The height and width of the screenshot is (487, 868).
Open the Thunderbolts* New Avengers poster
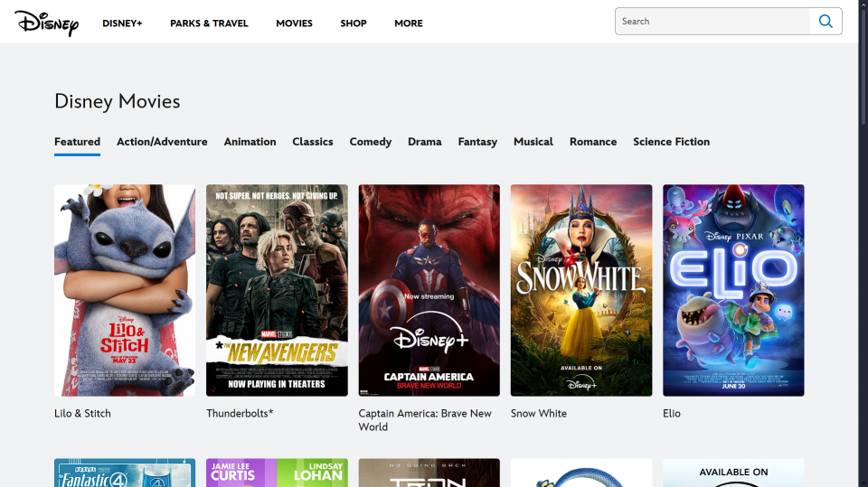277,290
